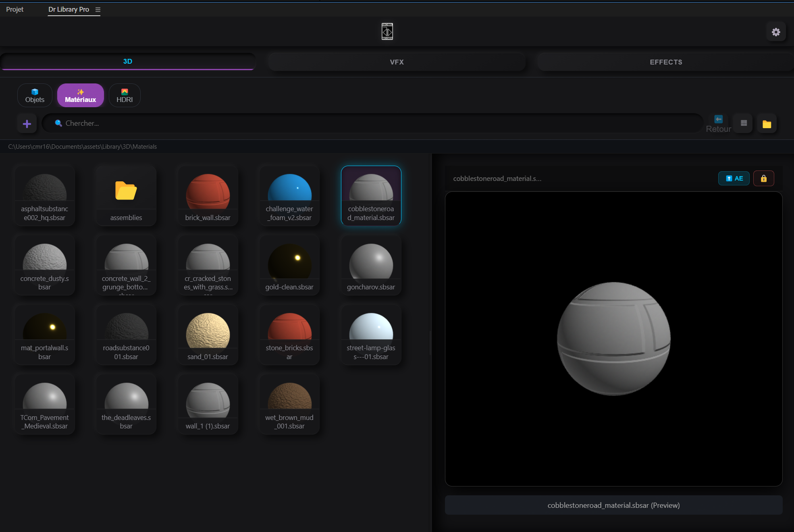The image size is (794, 532).
Task: Select the Objets category button
Action: [x=35, y=96]
